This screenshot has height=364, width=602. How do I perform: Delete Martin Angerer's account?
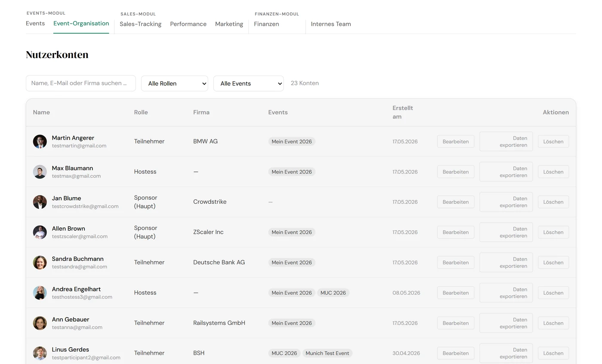click(553, 141)
